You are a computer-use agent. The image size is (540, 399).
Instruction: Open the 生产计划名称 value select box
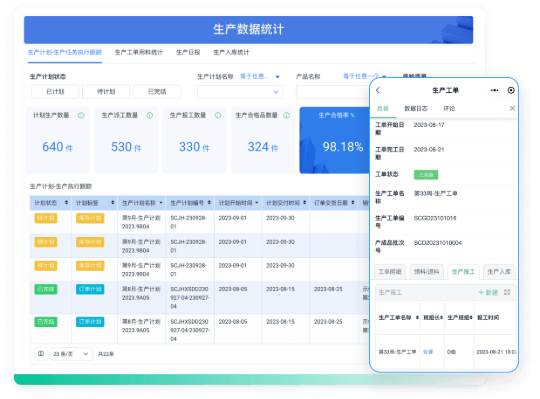[x=240, y=92]
